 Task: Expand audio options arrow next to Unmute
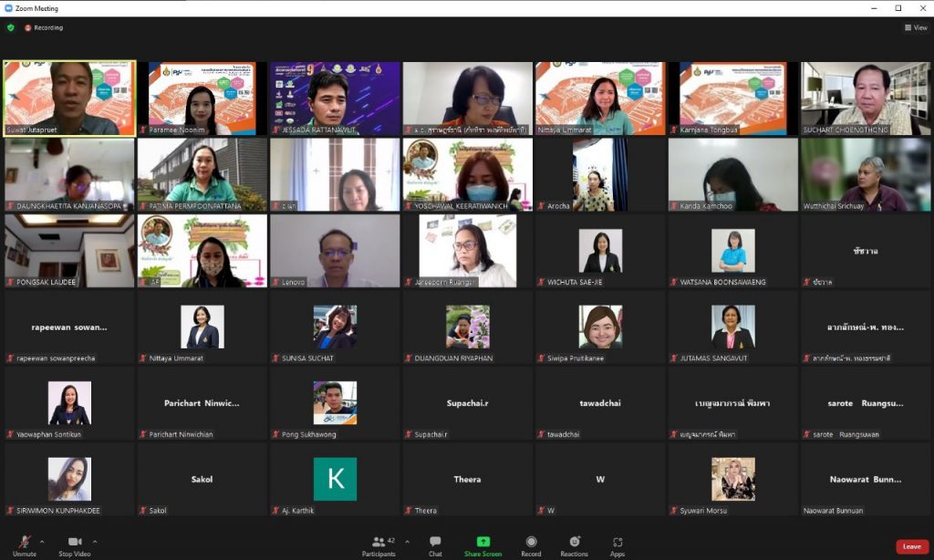pos(43,541)
